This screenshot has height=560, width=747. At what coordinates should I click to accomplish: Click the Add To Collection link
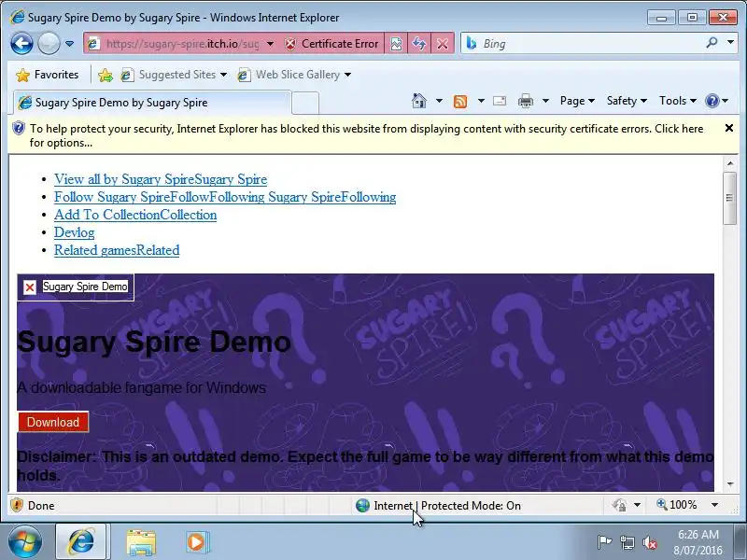click(135, 215)
